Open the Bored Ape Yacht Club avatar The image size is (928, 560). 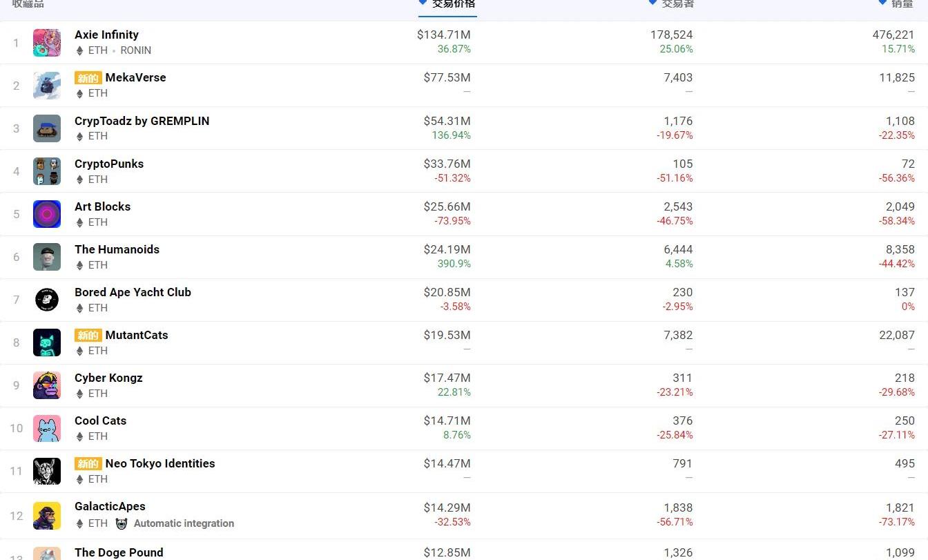click(47, 300)
